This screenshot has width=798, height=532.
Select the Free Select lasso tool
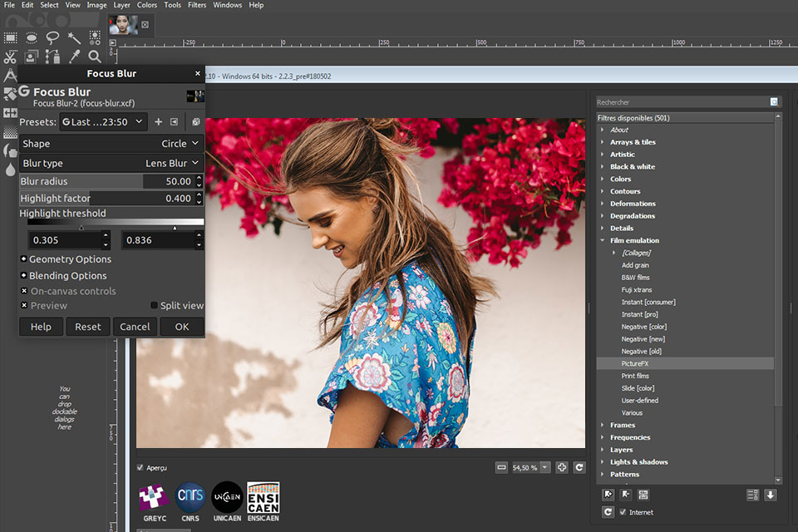pyautogui.click(x=52, y=37)
